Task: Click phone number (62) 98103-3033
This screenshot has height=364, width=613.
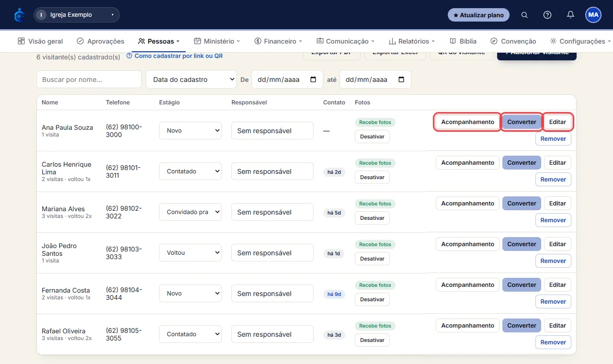Action: [124, 253]
